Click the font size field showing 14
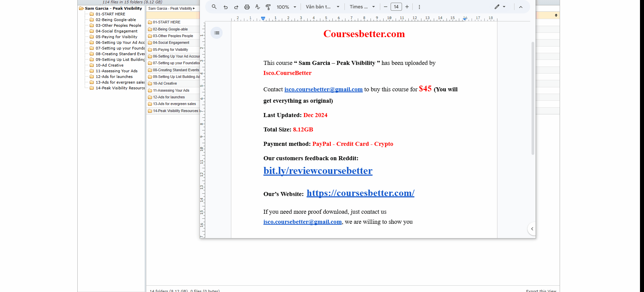This screenshot has height=292, width=644. coord(396,7)
